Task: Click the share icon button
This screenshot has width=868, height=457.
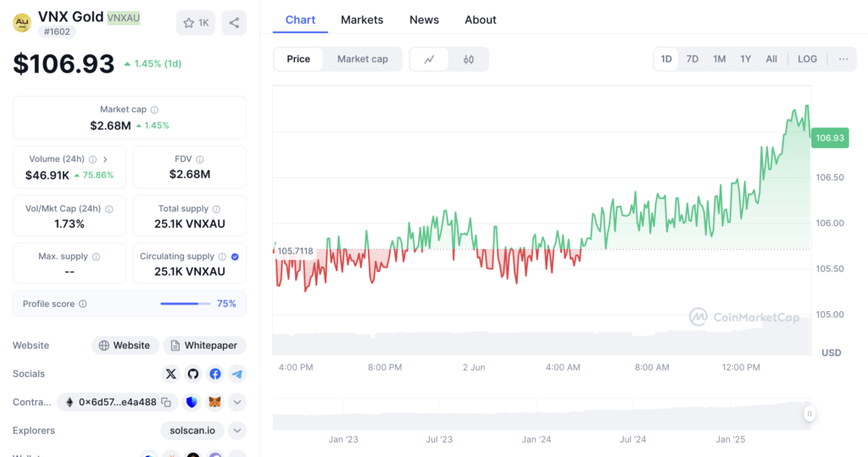Action: [x=234, y=23]
